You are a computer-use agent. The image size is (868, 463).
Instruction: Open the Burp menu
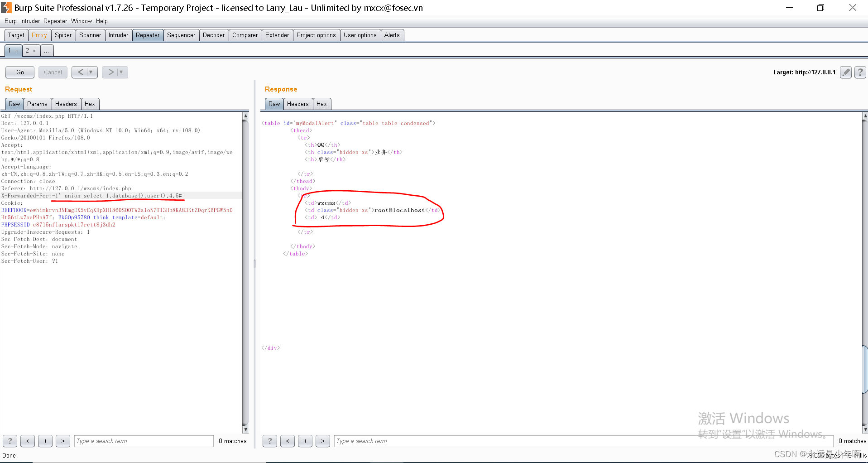point(10,21)
